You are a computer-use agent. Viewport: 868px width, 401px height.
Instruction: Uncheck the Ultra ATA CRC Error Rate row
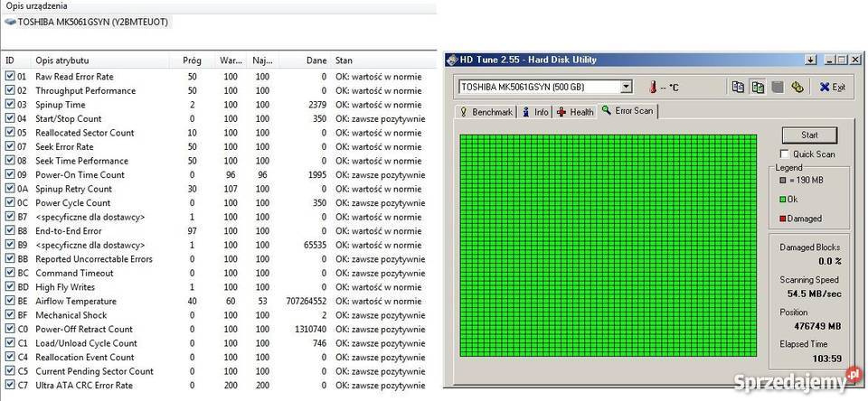10,385
